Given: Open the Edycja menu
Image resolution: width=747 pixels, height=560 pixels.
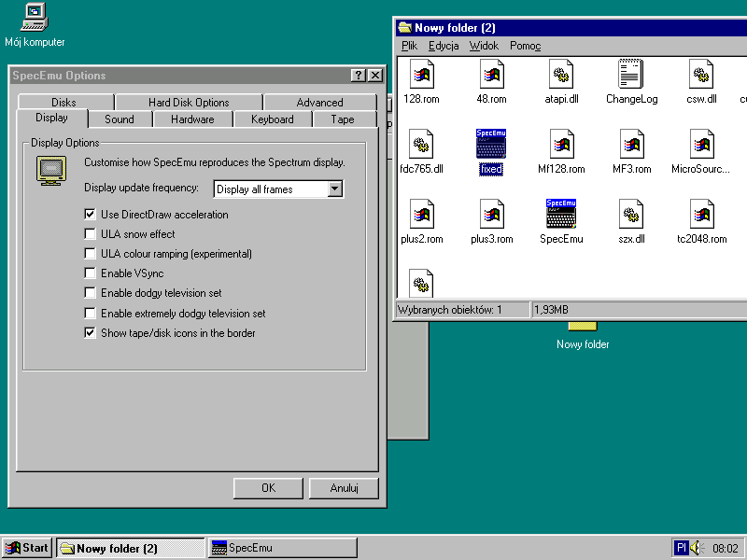Looking at the screenshot, I should (x=444, y=46).
